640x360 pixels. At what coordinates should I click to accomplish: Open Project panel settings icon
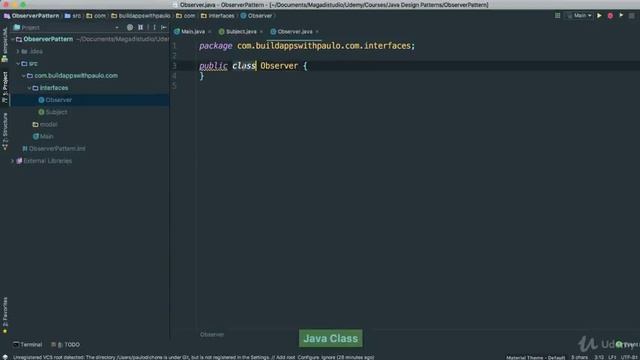click(154, 27)
